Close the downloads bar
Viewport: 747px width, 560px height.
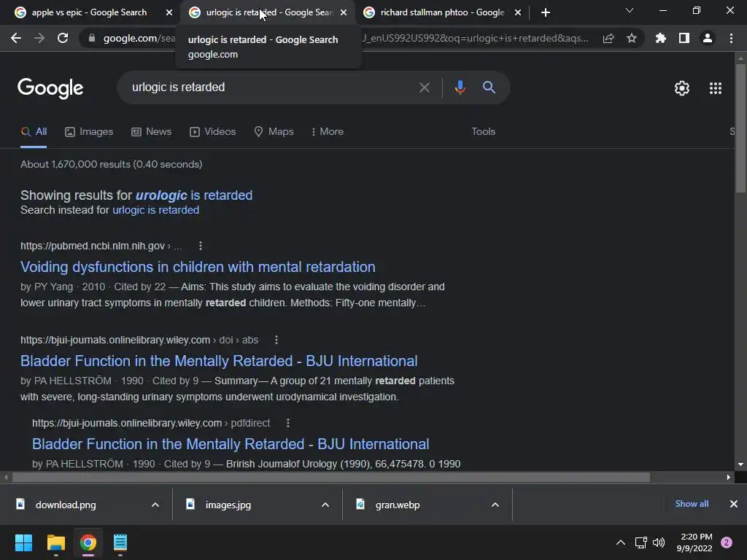(734, 504)
